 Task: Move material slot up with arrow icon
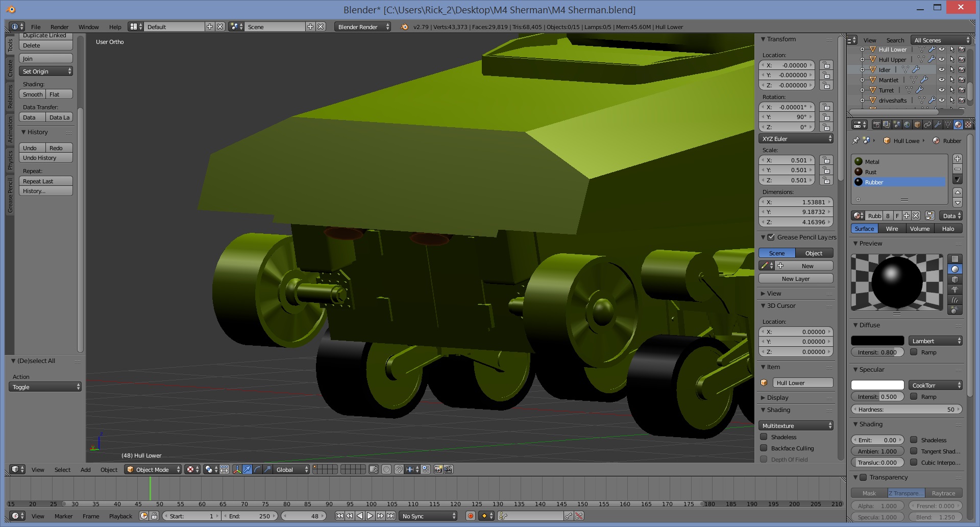[958, 192]
